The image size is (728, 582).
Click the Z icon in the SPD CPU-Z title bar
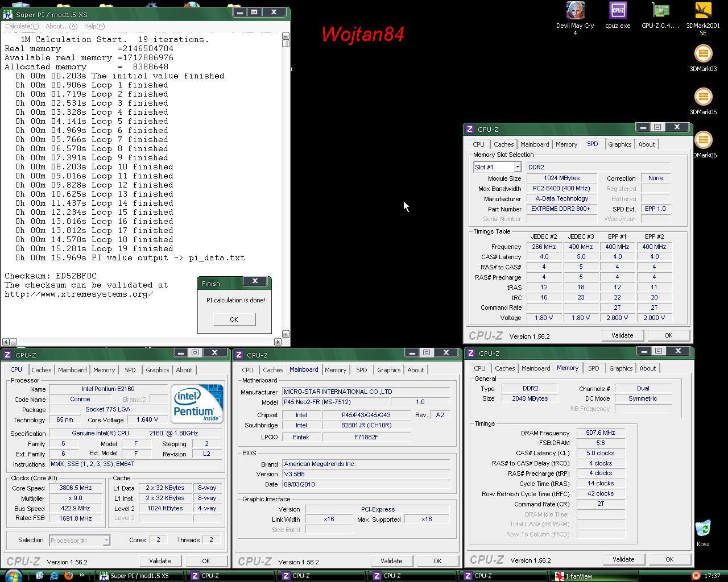coord(470,130)
